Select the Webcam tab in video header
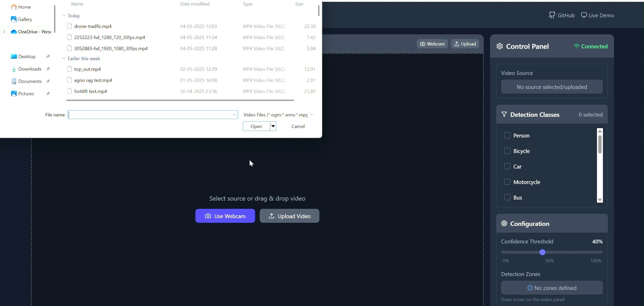644x306 pixels. tap(432, 44)
